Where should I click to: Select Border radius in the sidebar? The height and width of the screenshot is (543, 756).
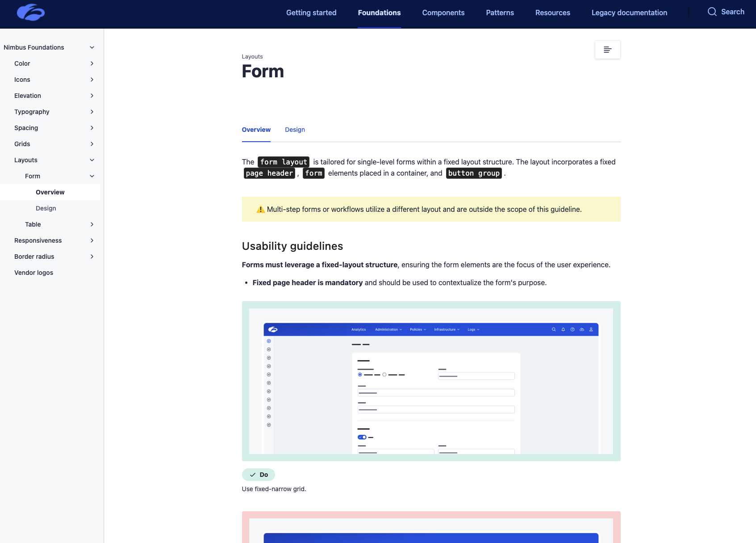point(34,257)
